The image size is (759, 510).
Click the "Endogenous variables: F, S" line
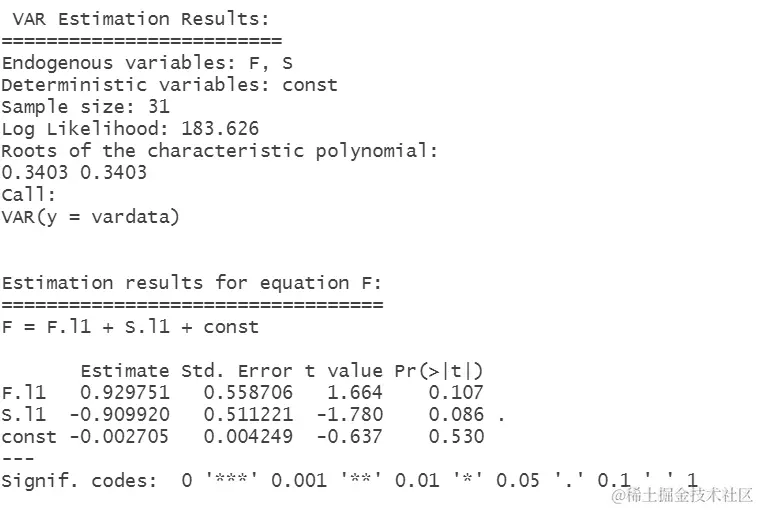(x=147, y=63)
